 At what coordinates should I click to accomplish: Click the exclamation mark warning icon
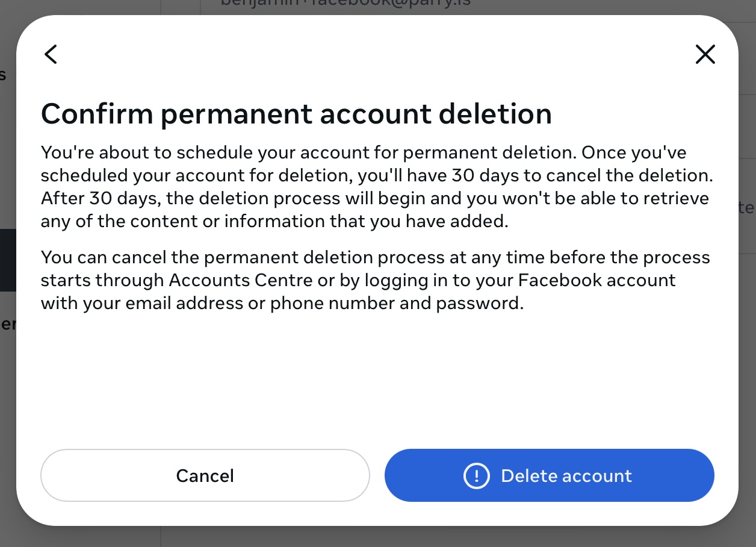476,476
